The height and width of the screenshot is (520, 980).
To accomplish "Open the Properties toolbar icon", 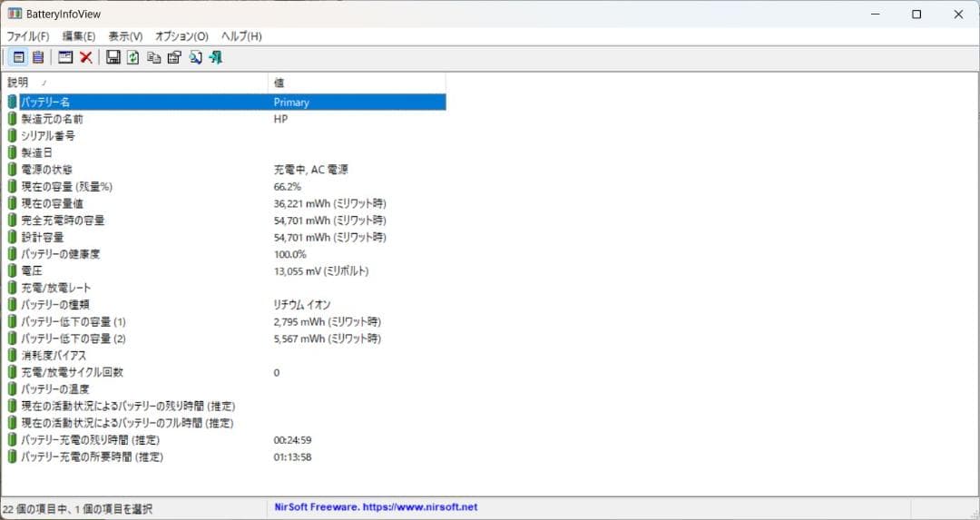I will click(174, 57).
